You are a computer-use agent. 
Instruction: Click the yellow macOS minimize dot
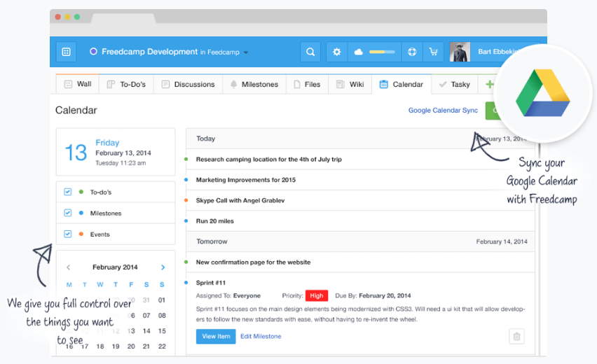tap(67, 17)
